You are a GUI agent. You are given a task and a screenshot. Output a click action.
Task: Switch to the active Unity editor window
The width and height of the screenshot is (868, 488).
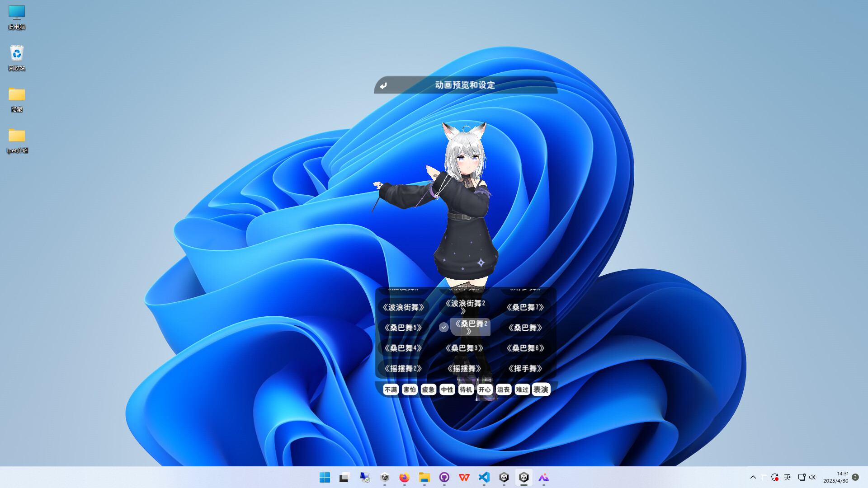524,478
